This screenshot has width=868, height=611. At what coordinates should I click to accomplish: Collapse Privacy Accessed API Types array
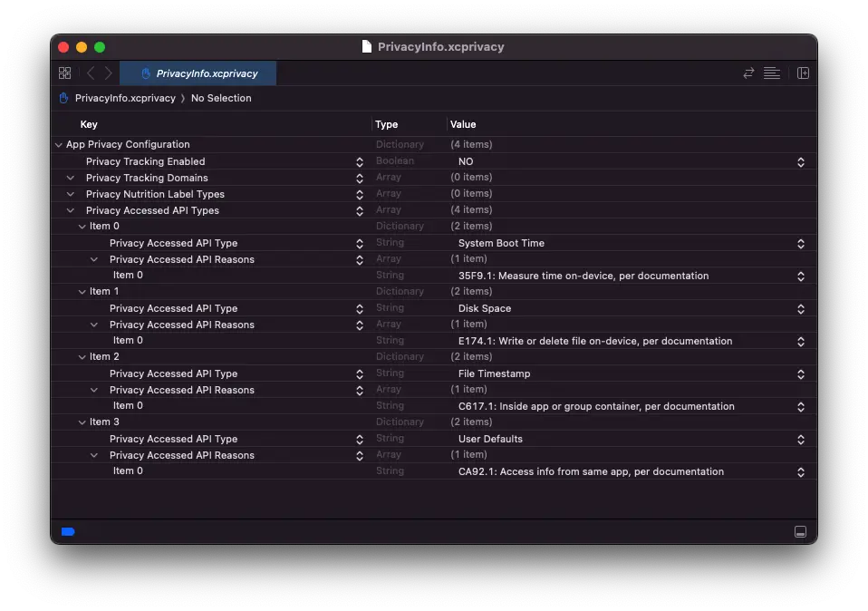pyautogui.click(x=71, y=210)
